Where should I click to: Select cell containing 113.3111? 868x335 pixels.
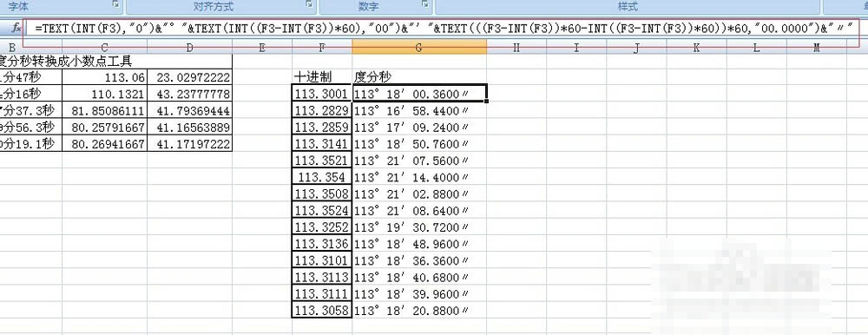(x=322, y=293)
